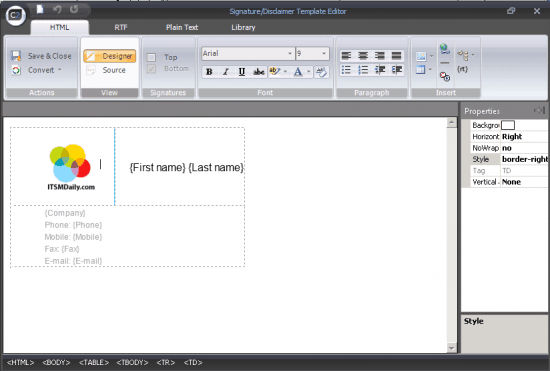Viewport: 550px width, 371px height.
Task: Click the text highlight color icon
Action: click(274, 72)
